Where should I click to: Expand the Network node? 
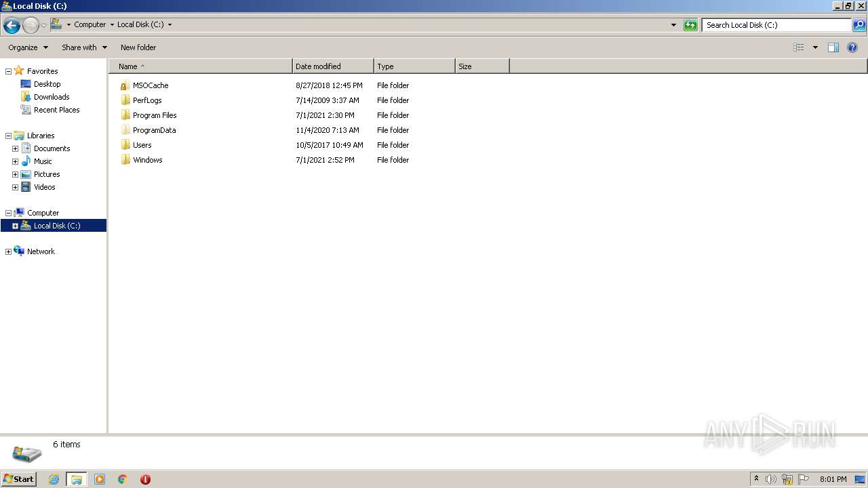tap(8, 251)
